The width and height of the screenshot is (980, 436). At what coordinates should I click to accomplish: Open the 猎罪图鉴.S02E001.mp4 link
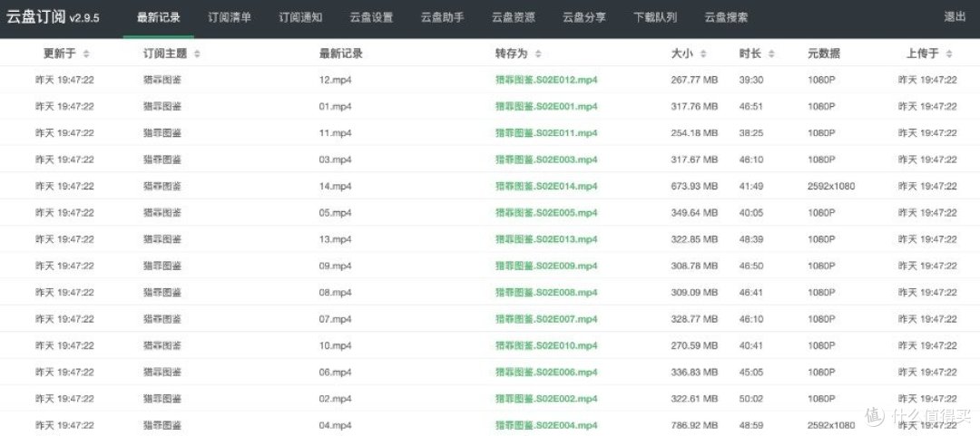tap(546, 107)
